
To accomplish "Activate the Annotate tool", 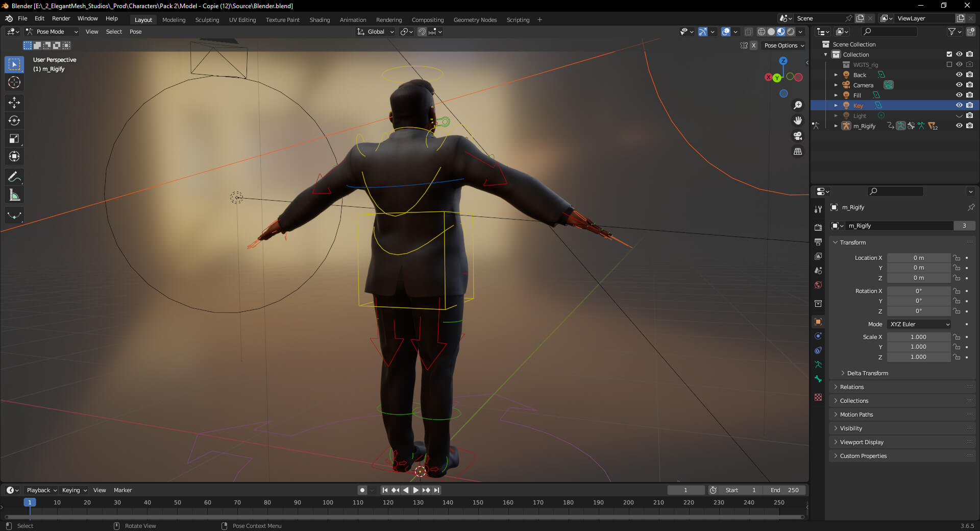I will click(x=14, y=177).
